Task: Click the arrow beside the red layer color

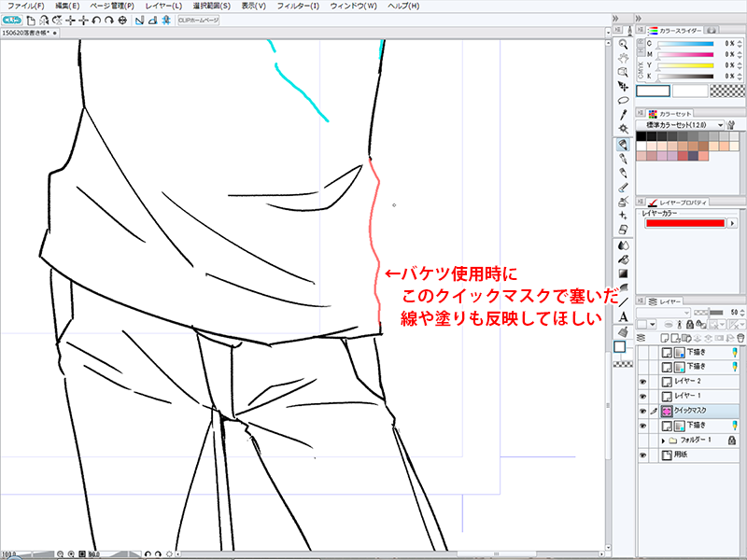Action: tap(732, 223)
